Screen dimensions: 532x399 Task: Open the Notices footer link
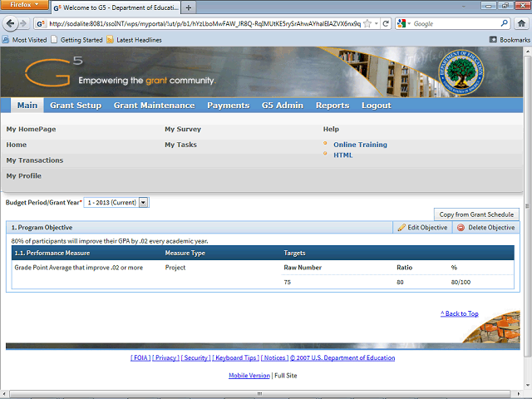point(274,357)
